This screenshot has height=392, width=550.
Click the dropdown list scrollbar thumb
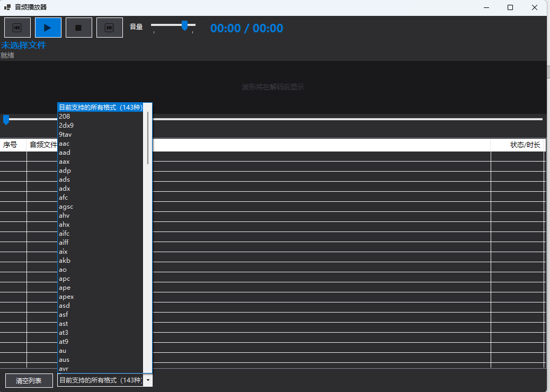coord(148,138)
